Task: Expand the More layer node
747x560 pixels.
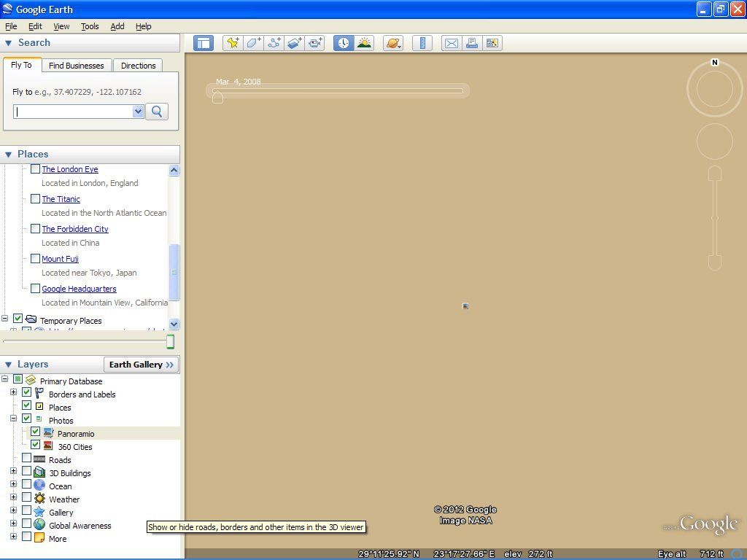Action: pyautogui.click(x=13, y=536)
